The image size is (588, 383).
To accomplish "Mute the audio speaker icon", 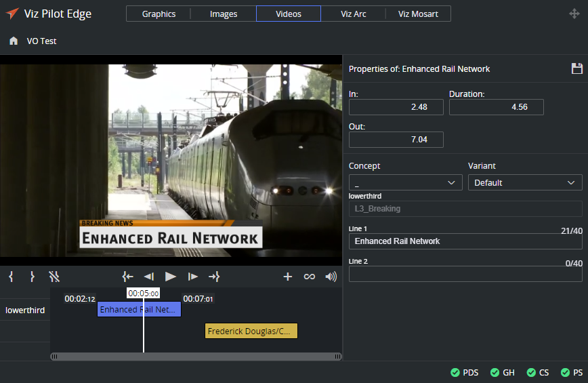I will point(331,277).
